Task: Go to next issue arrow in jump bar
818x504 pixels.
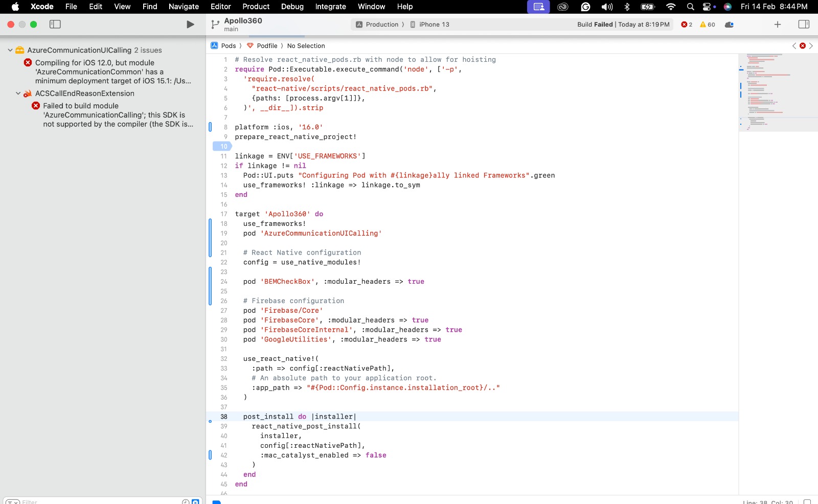Action: pos(811,46)
